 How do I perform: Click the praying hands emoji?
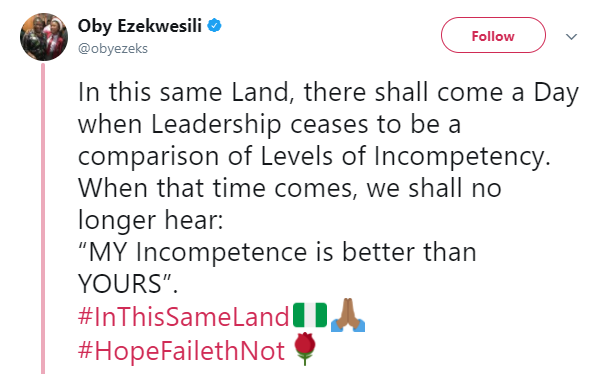(x=348, y=315)
